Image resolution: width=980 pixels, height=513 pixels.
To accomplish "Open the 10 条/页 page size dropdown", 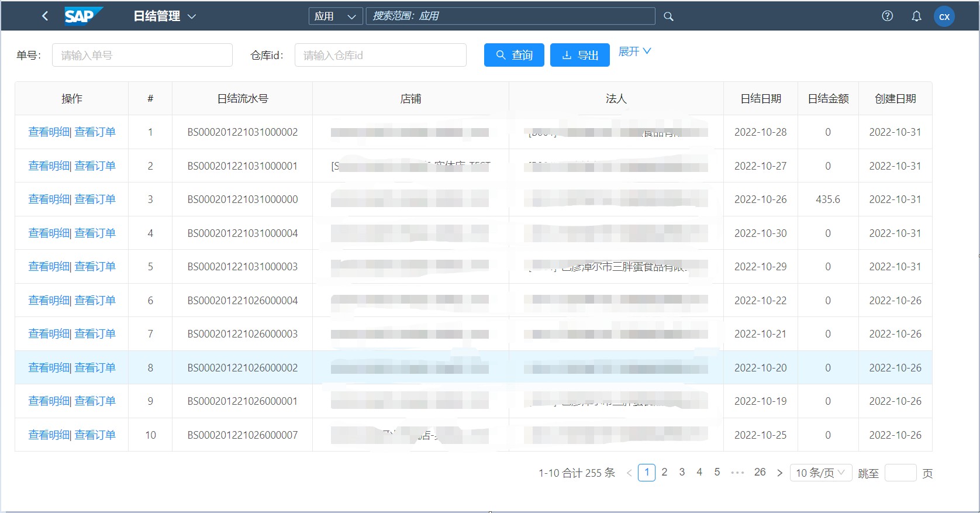I will (820, 473).
